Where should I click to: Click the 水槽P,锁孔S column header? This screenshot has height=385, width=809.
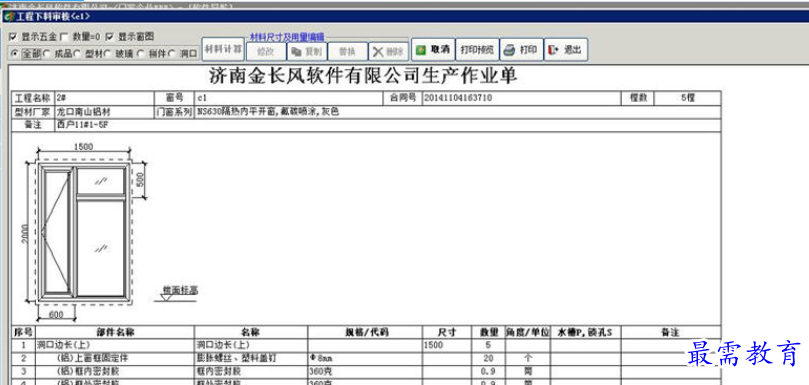585,332
